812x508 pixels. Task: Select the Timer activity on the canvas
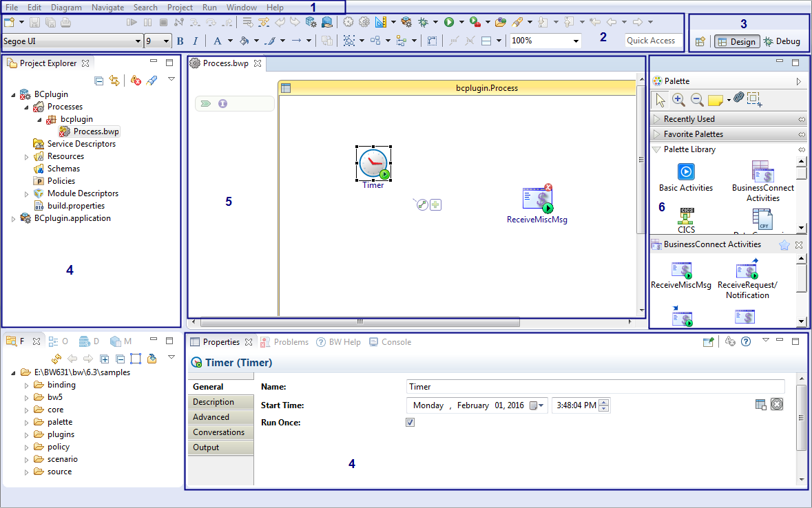coord(373,164)
